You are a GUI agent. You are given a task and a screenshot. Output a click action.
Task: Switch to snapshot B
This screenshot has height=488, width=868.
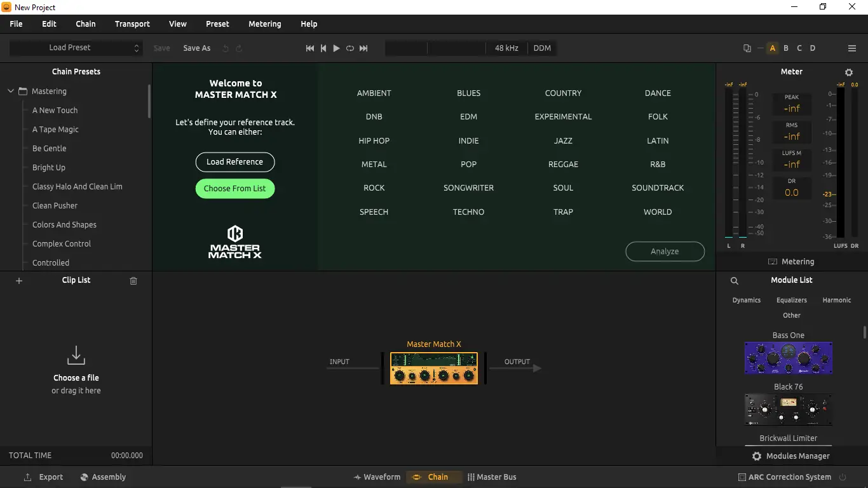[x=786, y=48]
